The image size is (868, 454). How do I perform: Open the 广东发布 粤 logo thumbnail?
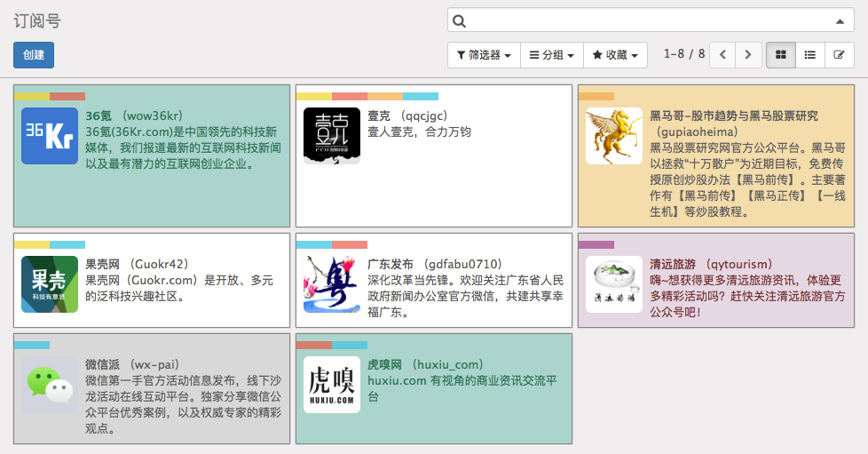click(332, 284)
